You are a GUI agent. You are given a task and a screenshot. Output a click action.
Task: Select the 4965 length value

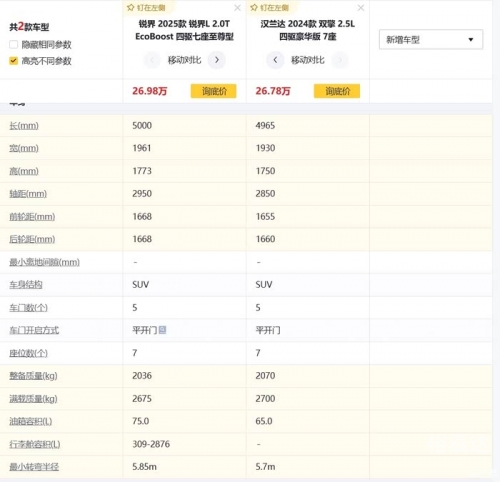[x=265, y=126]
